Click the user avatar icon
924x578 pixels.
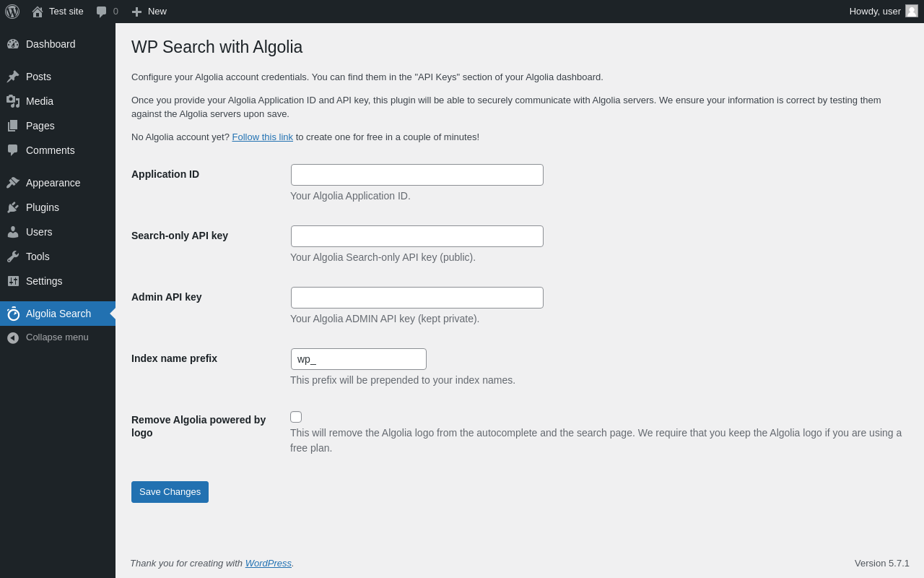[x=912, y=11]
